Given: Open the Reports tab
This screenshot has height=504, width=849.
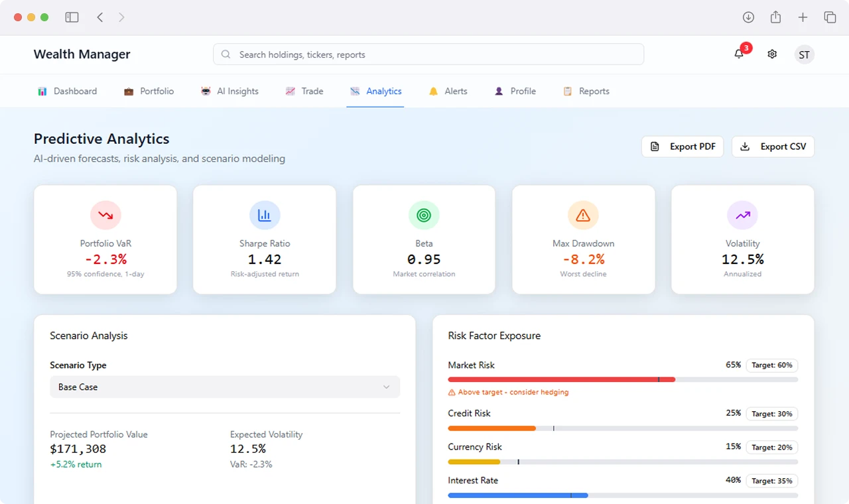Looking at the screenshot, I should (x=586, y=91).
